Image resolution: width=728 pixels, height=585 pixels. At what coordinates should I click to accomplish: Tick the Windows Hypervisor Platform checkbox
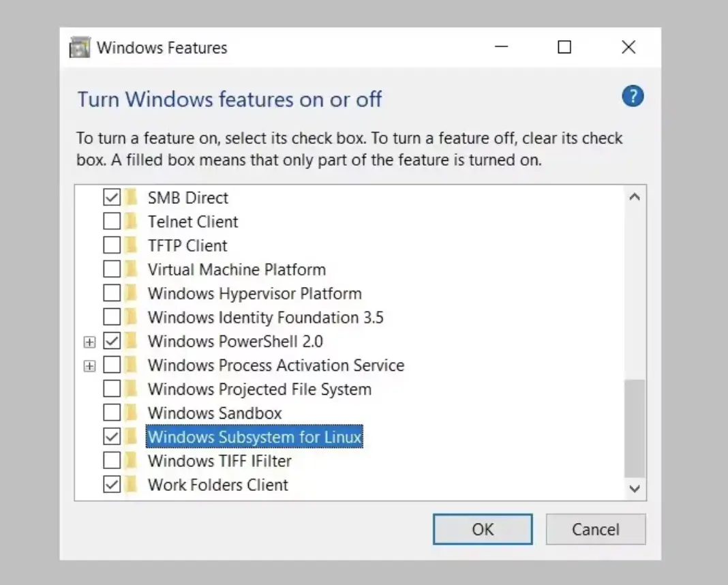click(112, 294)
